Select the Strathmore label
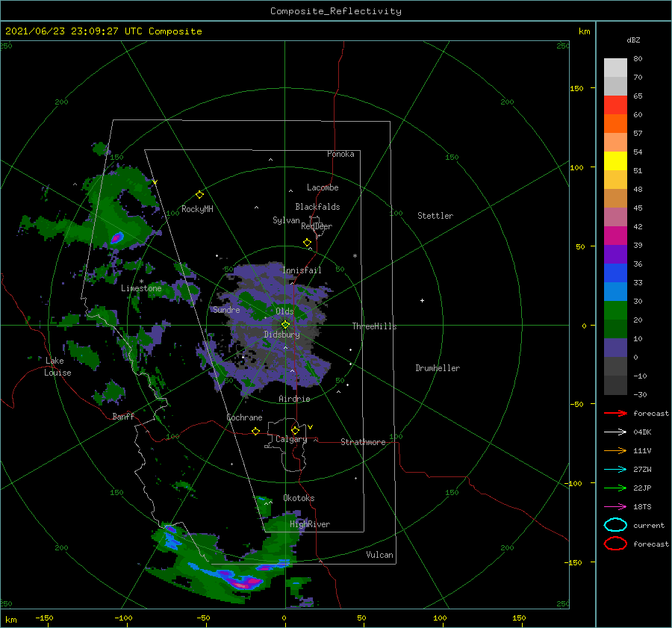This screenshot has width=672, height=628. pos(363,442)
